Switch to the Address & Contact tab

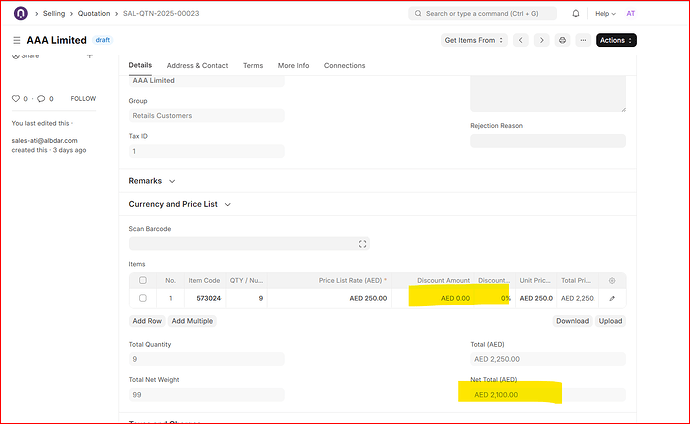coord(197,65)
